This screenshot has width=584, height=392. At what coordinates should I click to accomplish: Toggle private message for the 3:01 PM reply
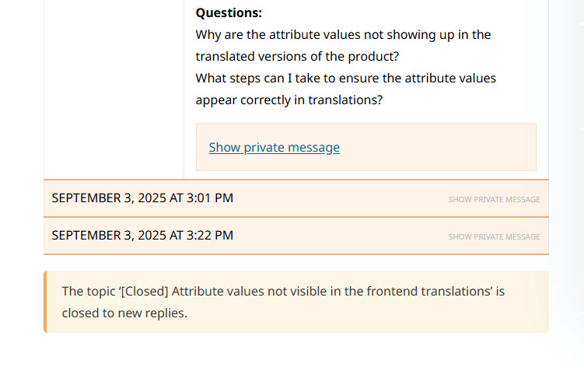[x=494, y=200]
